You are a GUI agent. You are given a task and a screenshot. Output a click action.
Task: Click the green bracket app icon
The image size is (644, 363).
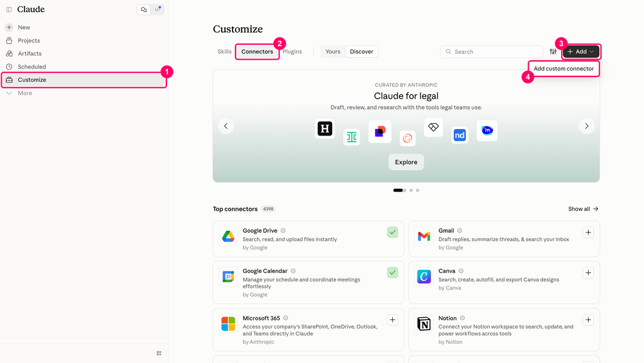coord(352,137)
